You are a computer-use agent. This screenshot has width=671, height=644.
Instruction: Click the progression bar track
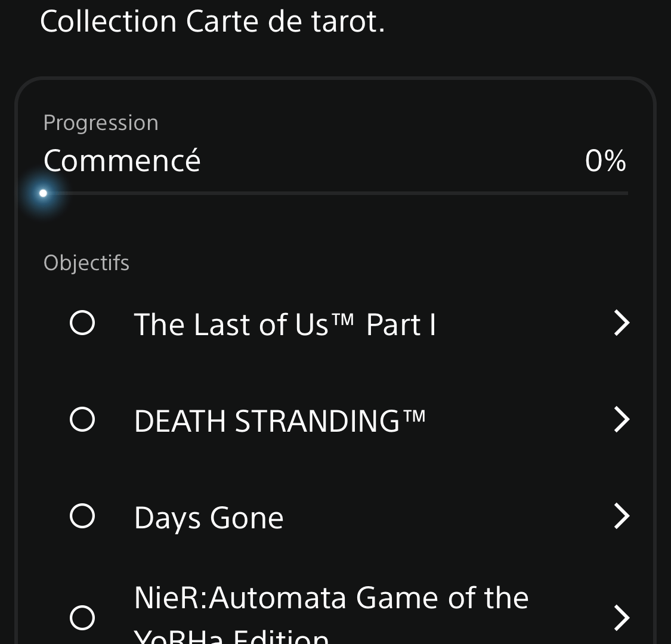click(335, 193)
